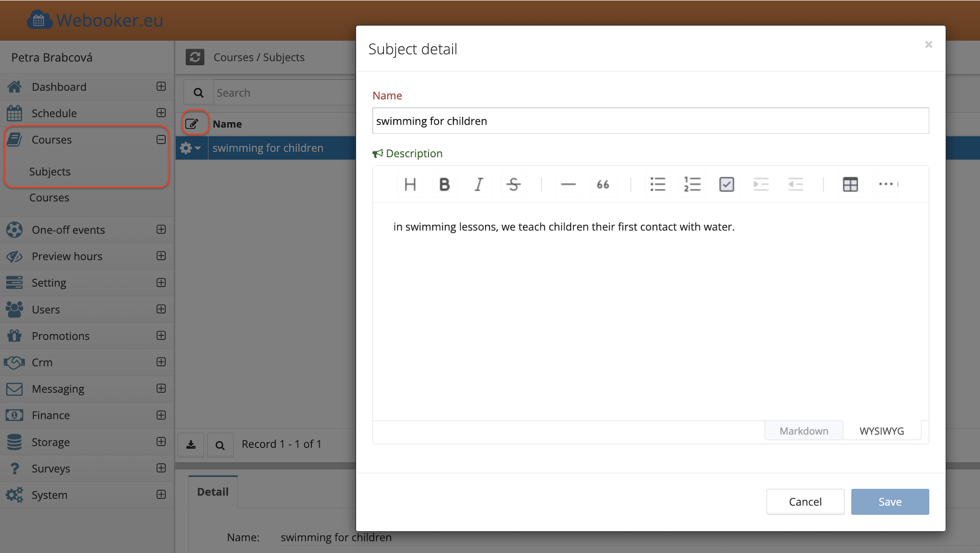Create an ordered numbered list
The width and height of the screenshot is (980, 553).
pyautogui.click(x=692, y=184)
